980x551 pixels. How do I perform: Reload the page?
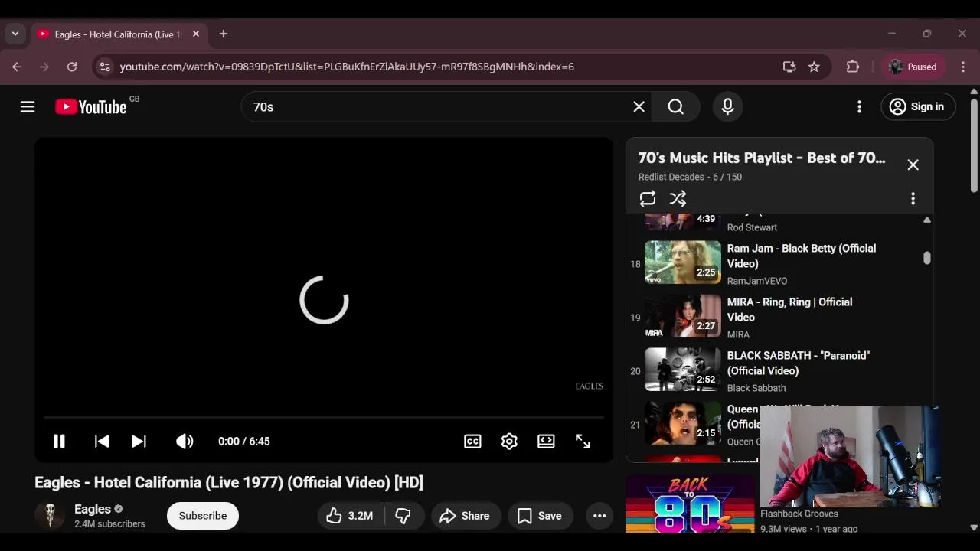72,67
